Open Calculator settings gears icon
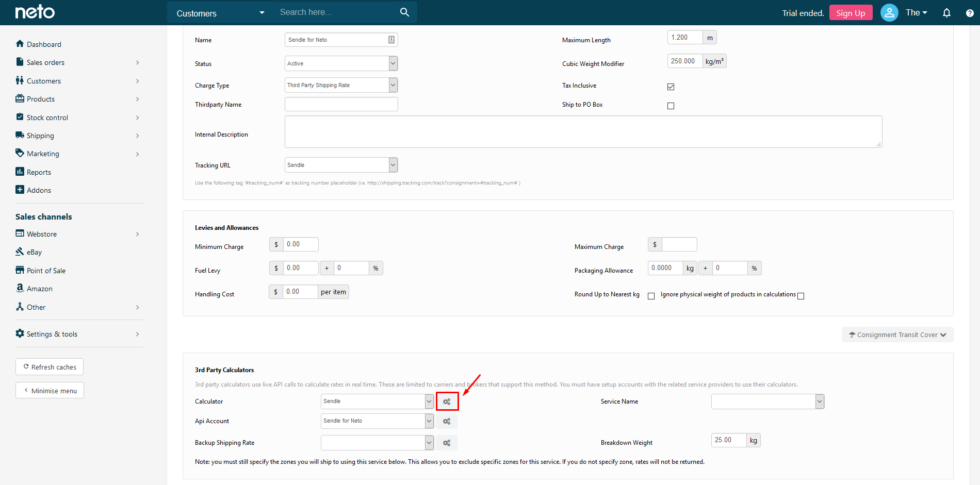The height and width of the screenshot is (485, 980). [447, 402]
